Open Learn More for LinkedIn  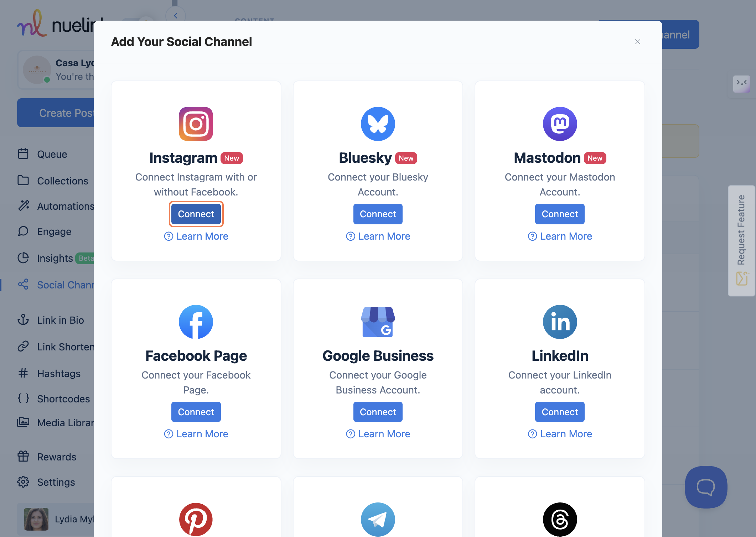coord(560,434)
